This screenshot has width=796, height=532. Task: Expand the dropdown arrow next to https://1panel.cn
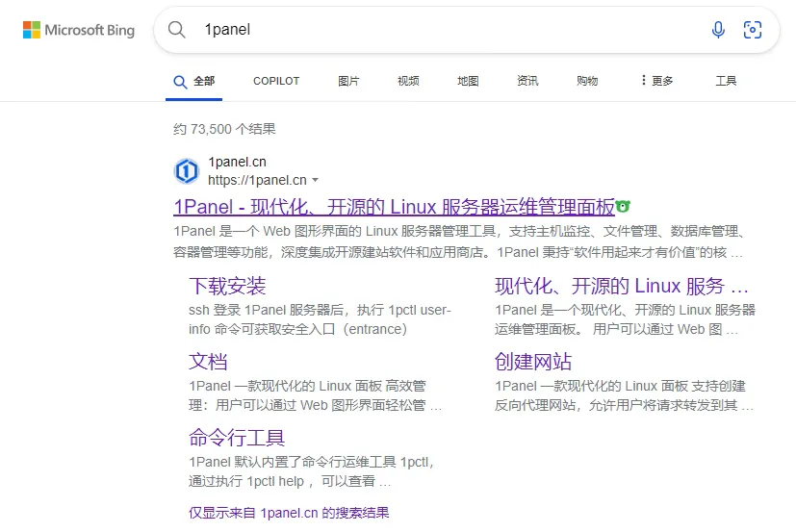315,181
